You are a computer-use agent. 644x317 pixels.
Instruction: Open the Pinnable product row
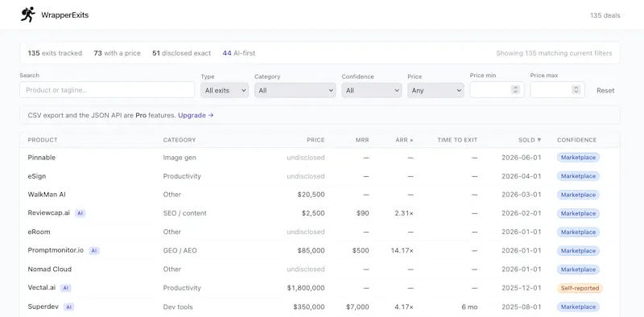click(x=320, y=157)
